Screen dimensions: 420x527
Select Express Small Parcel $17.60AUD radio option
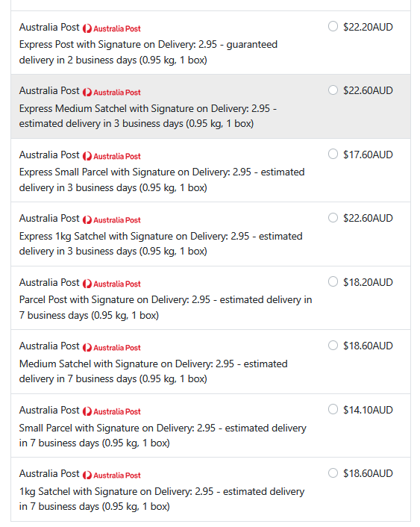333,154
